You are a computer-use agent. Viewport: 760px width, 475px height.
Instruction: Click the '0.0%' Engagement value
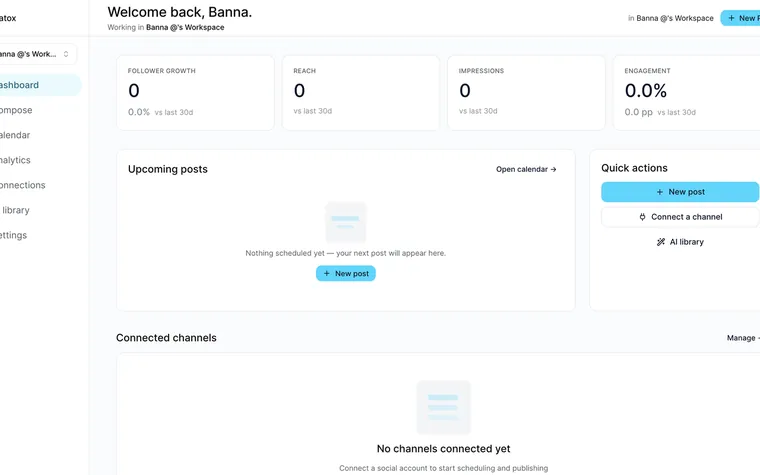point(646,91)
